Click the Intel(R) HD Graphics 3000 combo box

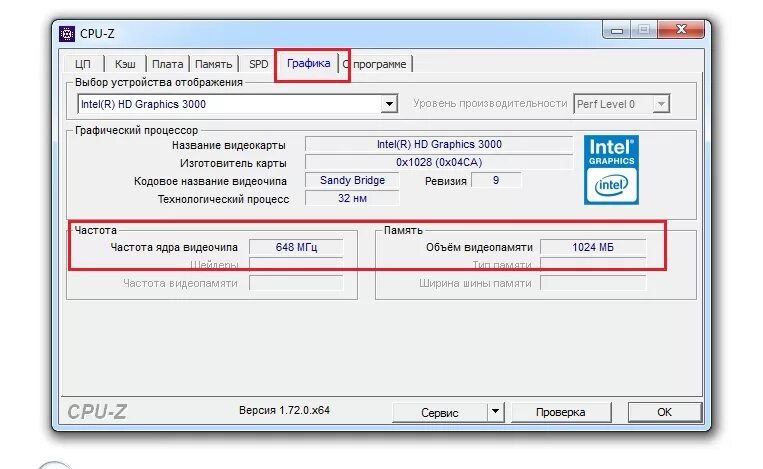coord(237,104)
